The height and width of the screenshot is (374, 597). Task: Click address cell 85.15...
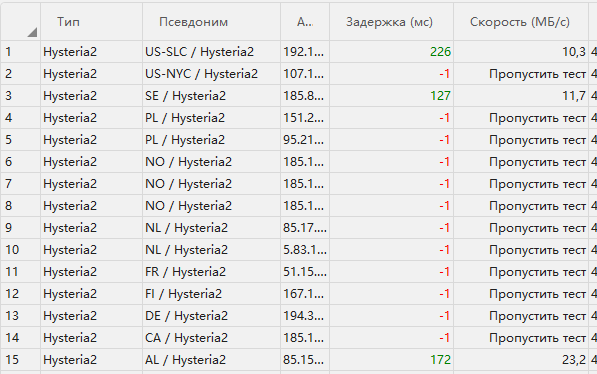coord(303,360)
